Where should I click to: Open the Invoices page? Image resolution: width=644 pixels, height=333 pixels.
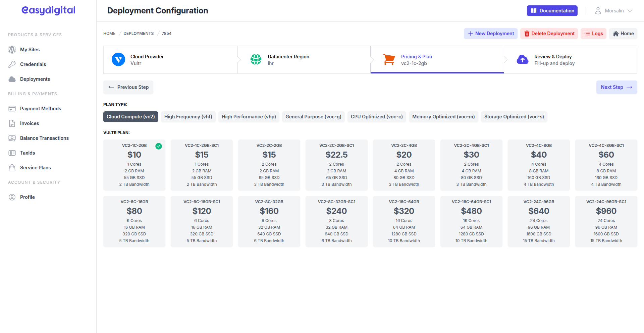[29, 123]
